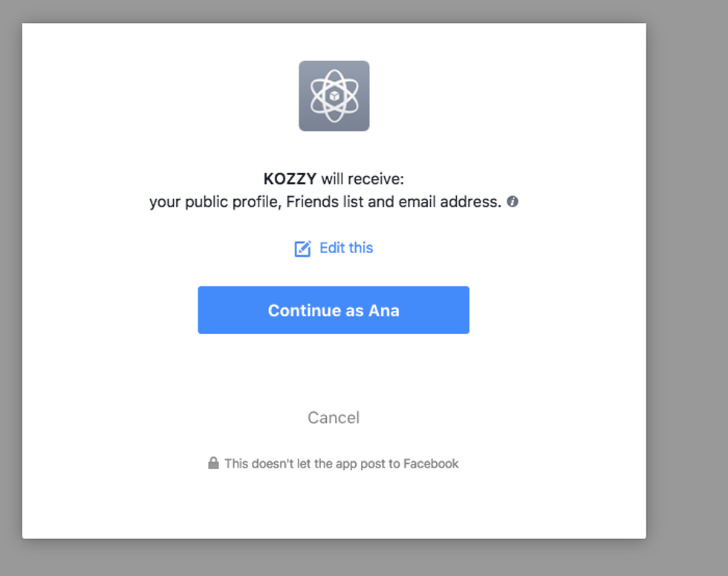Click the padlock icon at the bottom
The height and width of the screenshot is (576, 728).
[x=213, y=463]
